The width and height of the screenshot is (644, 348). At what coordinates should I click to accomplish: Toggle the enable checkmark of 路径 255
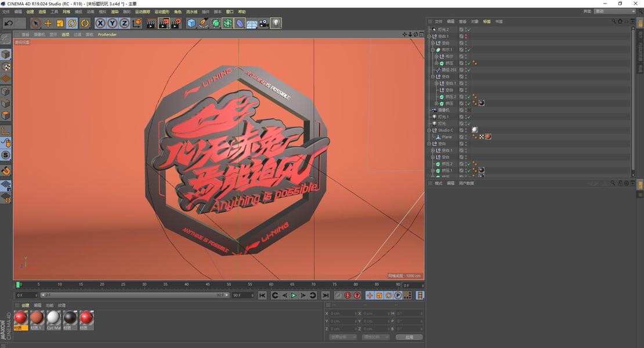469,70
